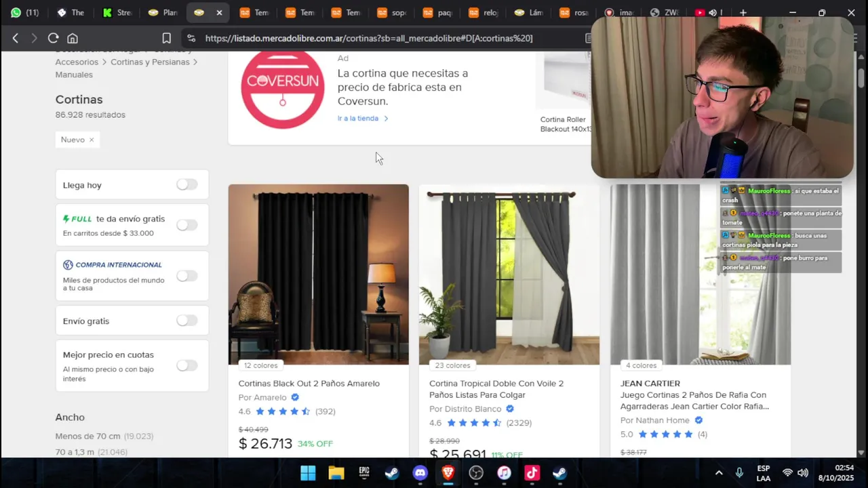Switch to Brave browser in the taskbar
Viewport: 868px width, 488px height.
click(448, 473)
